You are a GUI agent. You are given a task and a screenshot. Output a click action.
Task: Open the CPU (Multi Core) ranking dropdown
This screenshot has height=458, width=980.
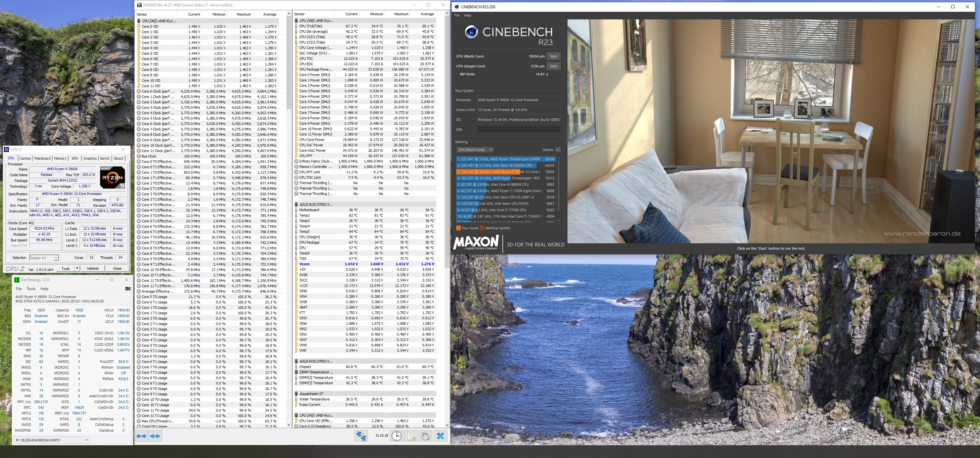pos(475,150)
